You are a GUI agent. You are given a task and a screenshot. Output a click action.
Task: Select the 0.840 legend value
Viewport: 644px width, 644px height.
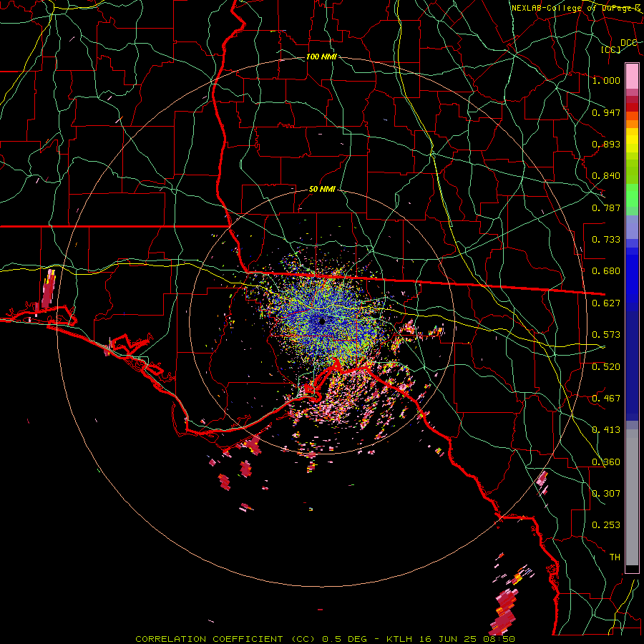606,176
